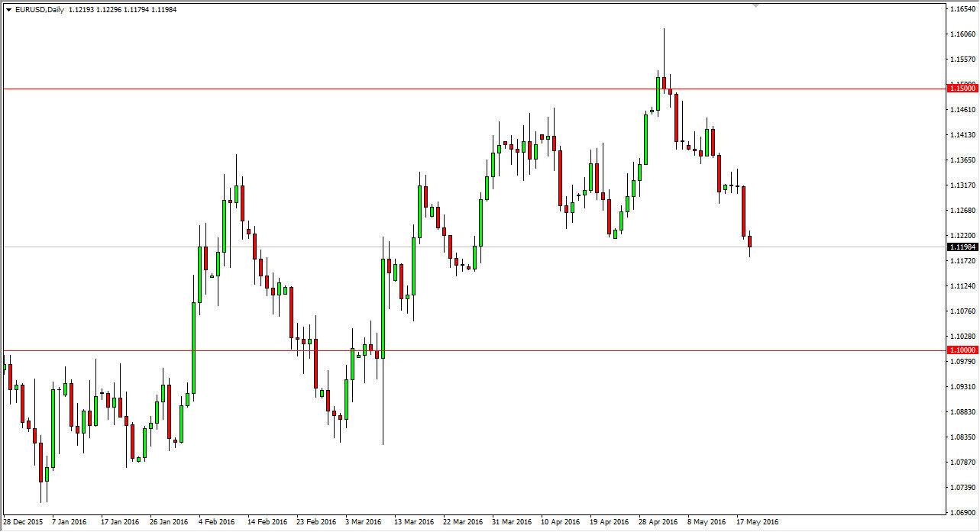Click the 26 Jan 2016 date label
This screenshot has width=980, height=532.
169,523
